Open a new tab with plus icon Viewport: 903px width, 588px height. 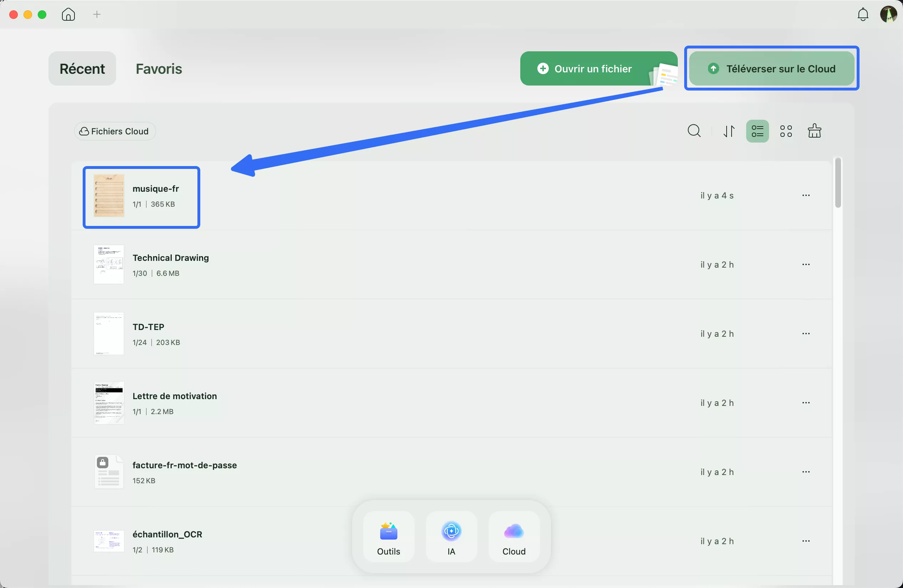click(x=97, y=14)
